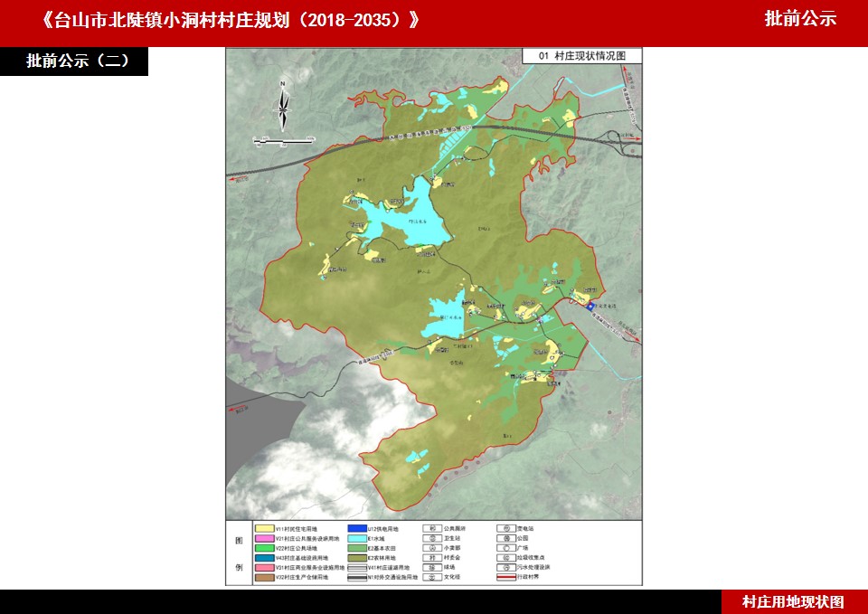
Task: Click the 01 村庄现状情况图 map title box
Action: point(582,56)
